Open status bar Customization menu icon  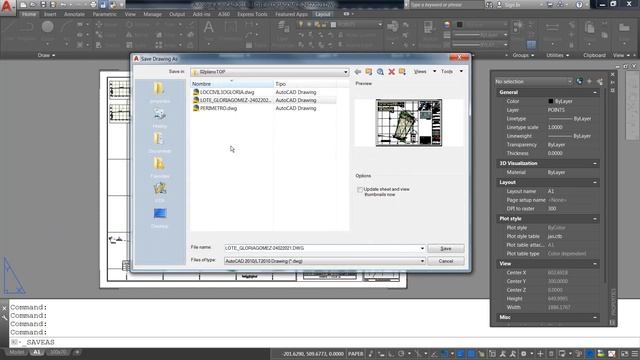pyautogui.click(x=635, y=353)
